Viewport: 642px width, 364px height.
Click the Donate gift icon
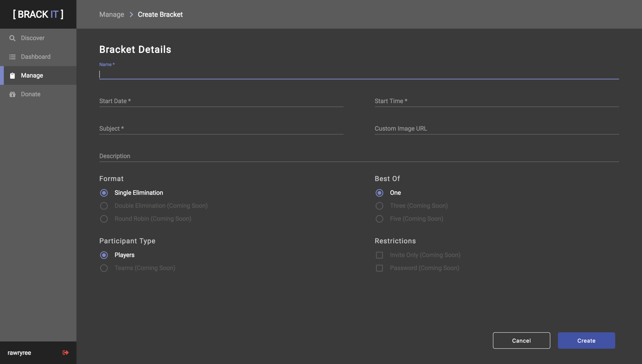coord(12,94)
